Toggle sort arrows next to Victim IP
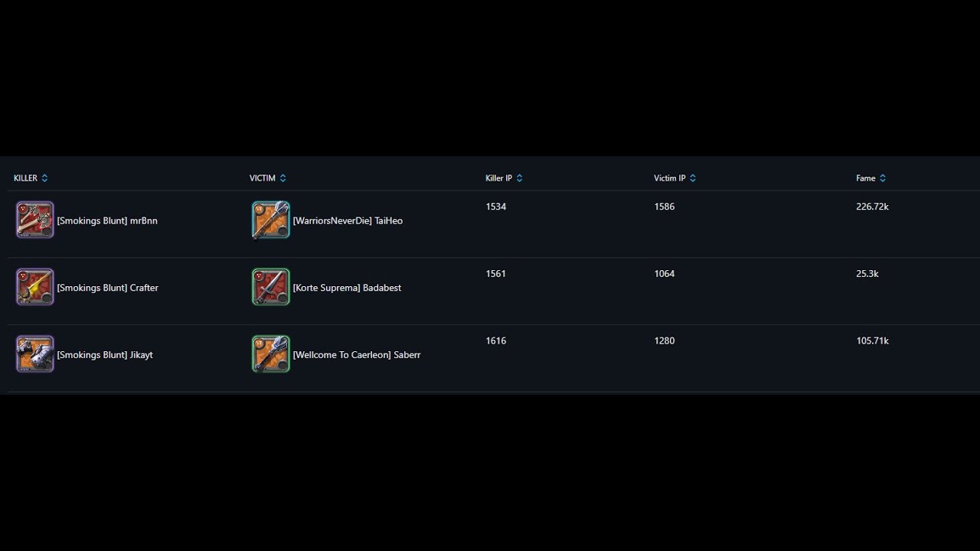The image size is (980, 551). pyautogui.click(x=693, y=178)
